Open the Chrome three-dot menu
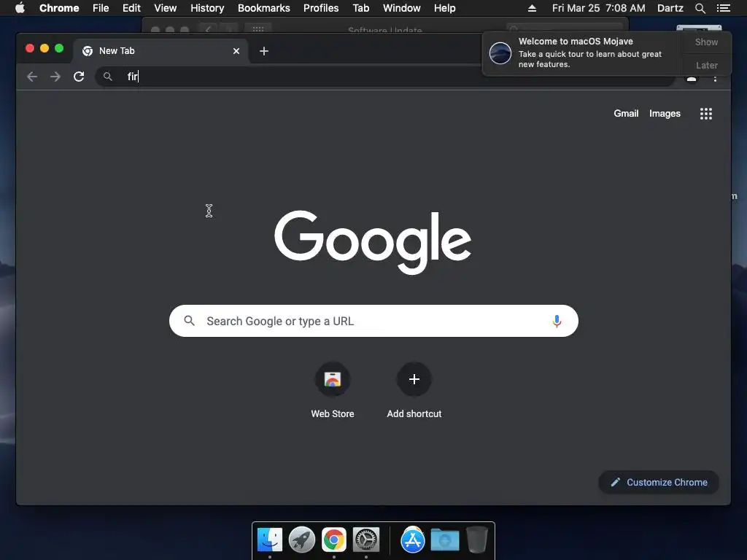The height and width of the screenshot is (560, 747). (x=715, y=79)
